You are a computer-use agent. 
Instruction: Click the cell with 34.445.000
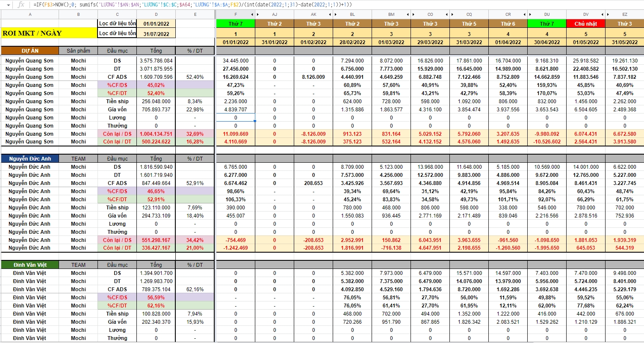236,61
